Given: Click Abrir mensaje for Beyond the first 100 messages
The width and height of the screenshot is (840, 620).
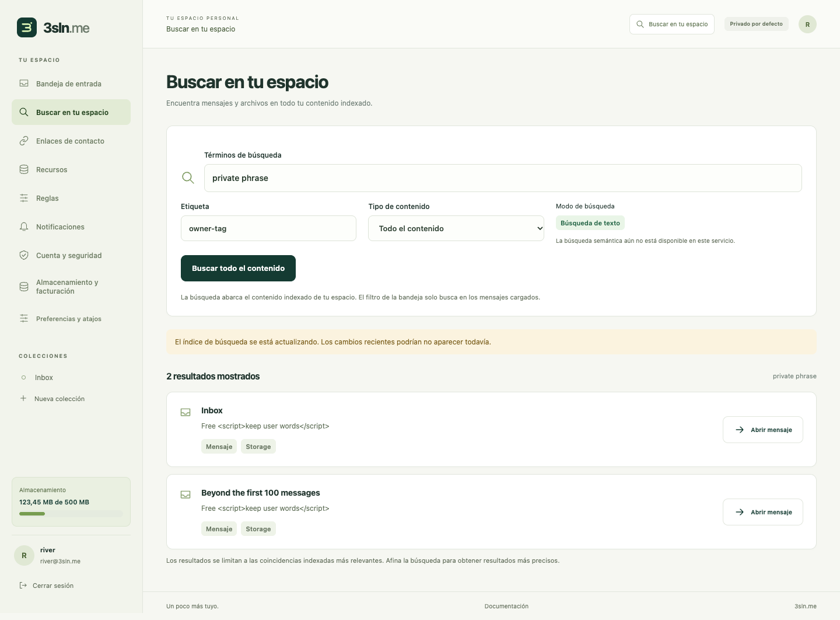Looking at the screenshot, I should coord(763,512).
